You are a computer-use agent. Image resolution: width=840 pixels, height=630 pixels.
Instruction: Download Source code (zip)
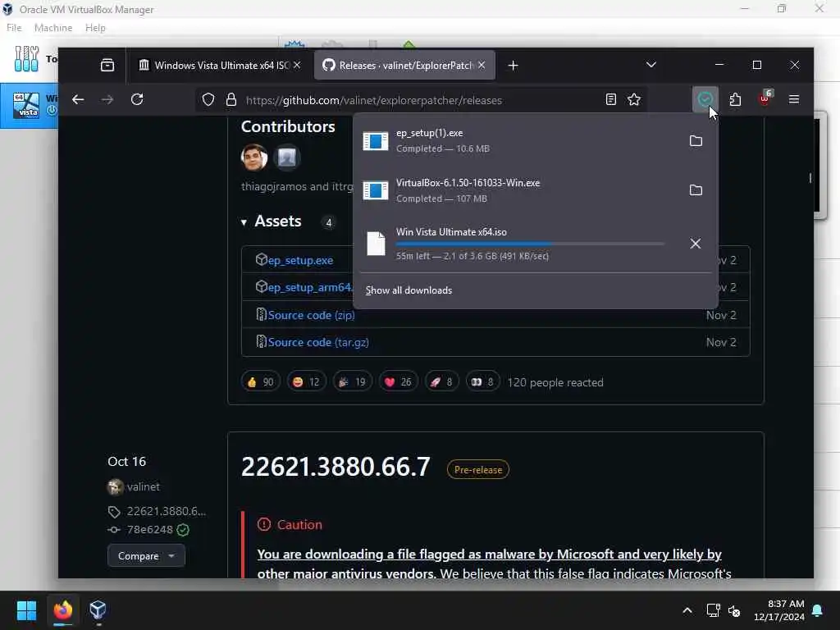click(x=311, y=315)
